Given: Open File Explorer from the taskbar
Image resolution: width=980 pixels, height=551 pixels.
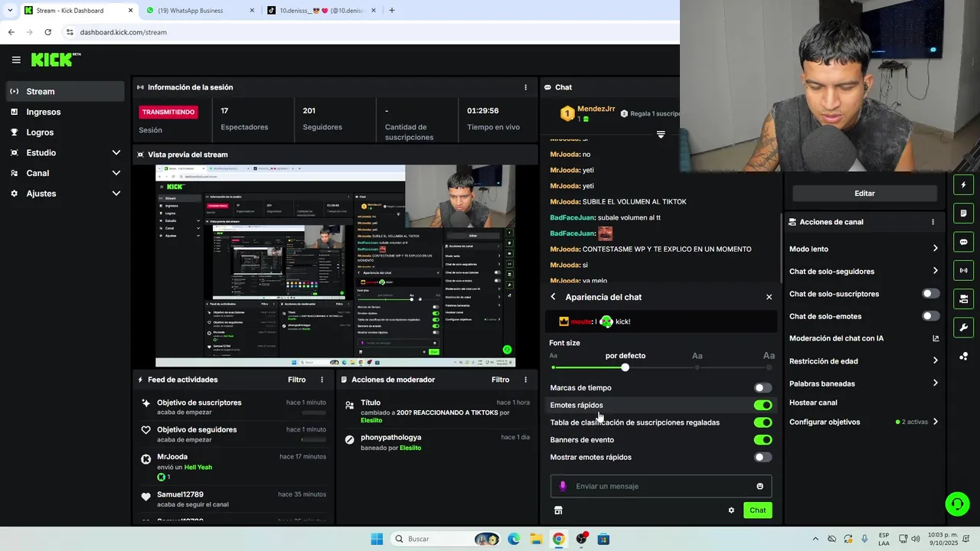Looking at the screenshot, I should (536, 539).
